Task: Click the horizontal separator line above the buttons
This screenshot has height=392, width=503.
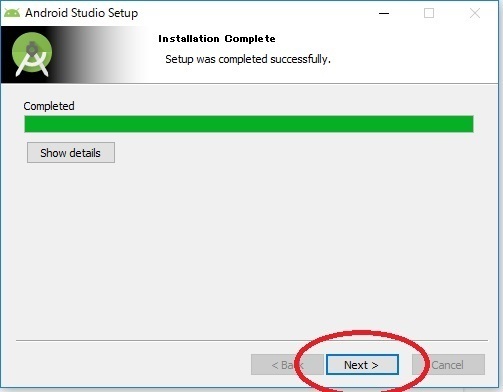Action: 252,340
